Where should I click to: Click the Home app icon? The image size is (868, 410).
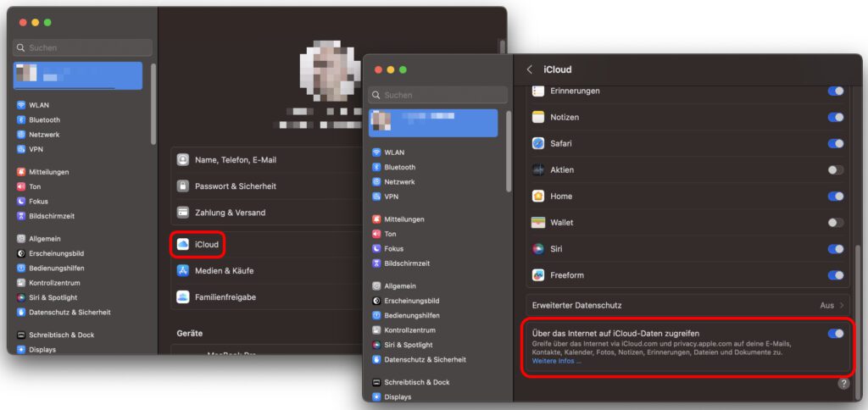(x=537, y=196)
